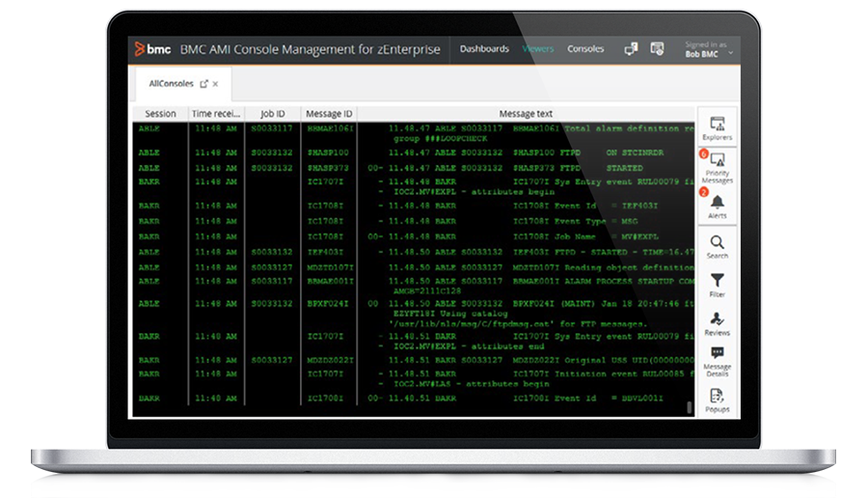The image size is (868, 498).
Task: Open the Consoles menu
Action: tap(585, 48)
